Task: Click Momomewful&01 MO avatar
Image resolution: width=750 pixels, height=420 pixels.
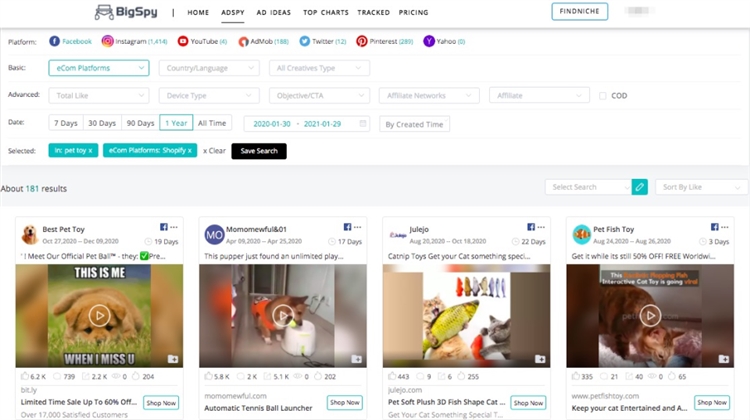Action: (x=214, y=234)
